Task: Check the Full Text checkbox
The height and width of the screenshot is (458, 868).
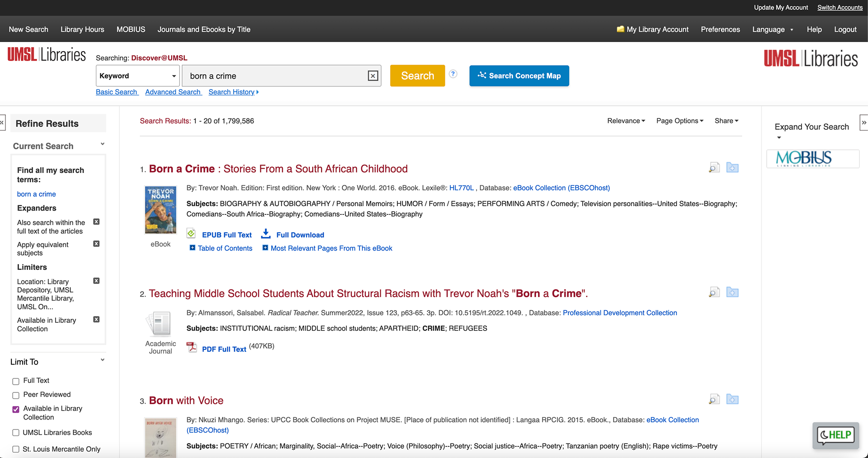Action: pyautogui.click(x=16, y=381)
